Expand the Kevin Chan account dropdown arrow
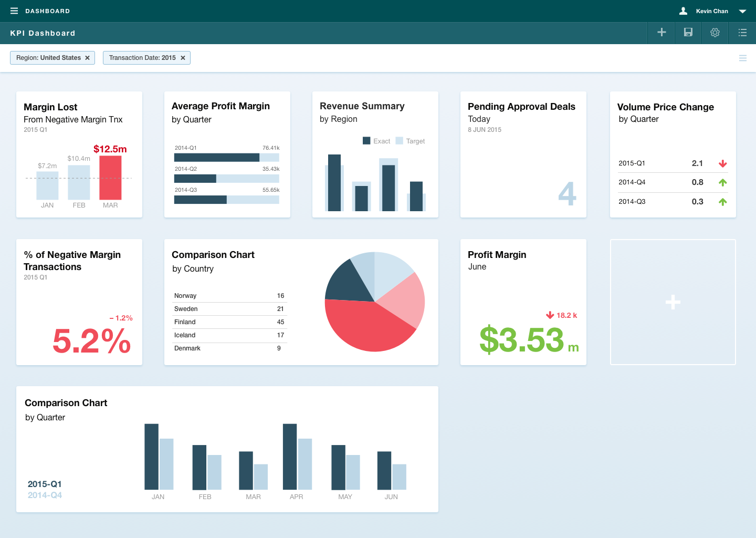This screenshot has height=538, width=756. [742, 11]
